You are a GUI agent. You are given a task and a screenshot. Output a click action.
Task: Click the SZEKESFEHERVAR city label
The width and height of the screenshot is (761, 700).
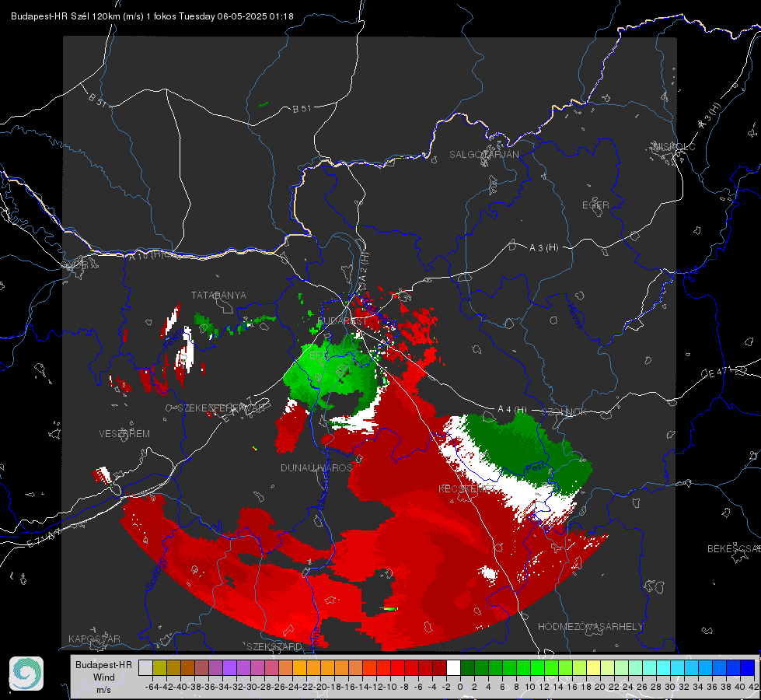[223, 408]
